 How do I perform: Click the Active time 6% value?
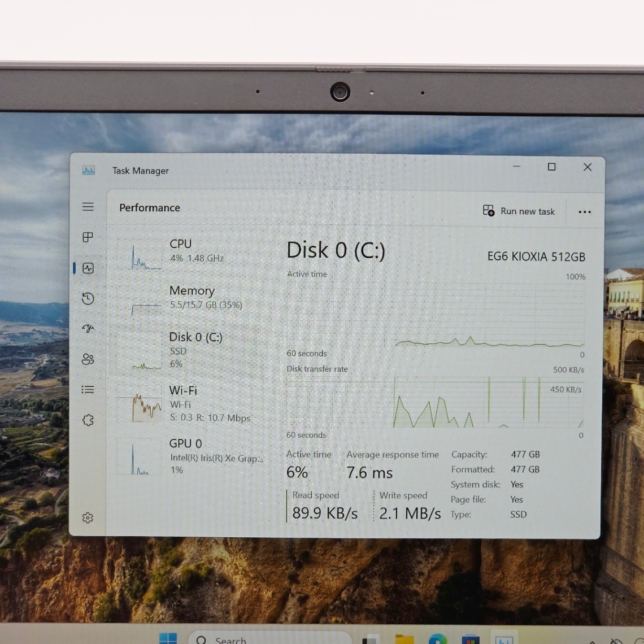(x=297, y=472)
